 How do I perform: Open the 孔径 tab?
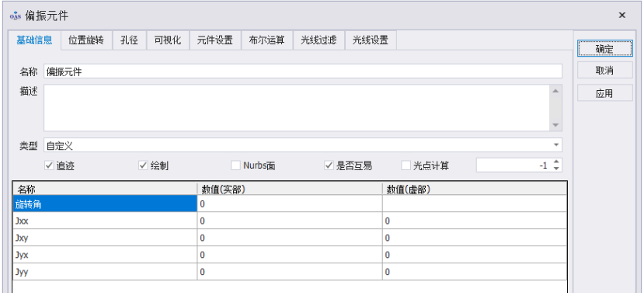[x=129, y=40]
